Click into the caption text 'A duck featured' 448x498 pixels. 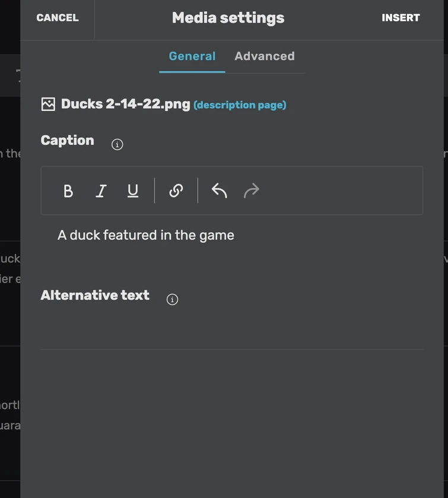[x=146, y=235]
